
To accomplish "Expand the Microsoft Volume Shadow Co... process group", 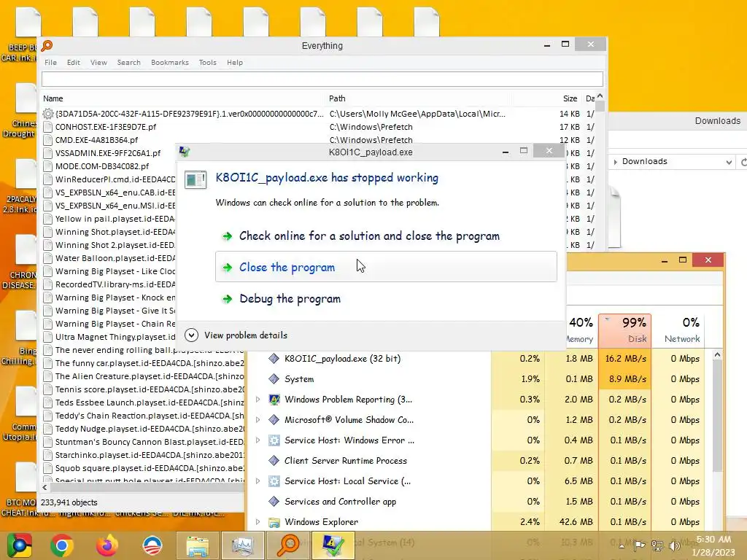I will tap(258, 420).
